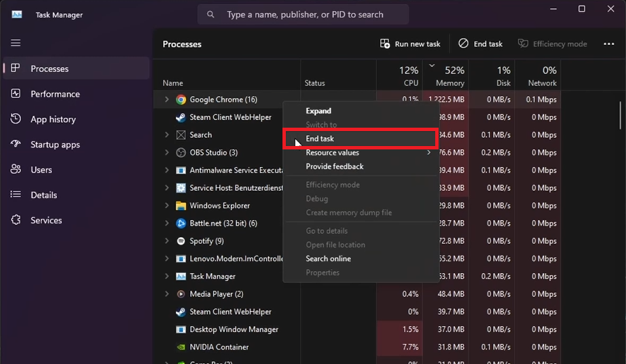Click the Efficiency mode toolbar button

click(552, 44)
